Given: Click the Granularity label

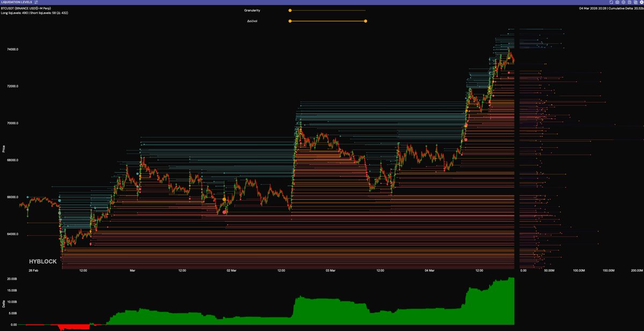Looking at the screenshot, I should (x=252, y=10).
